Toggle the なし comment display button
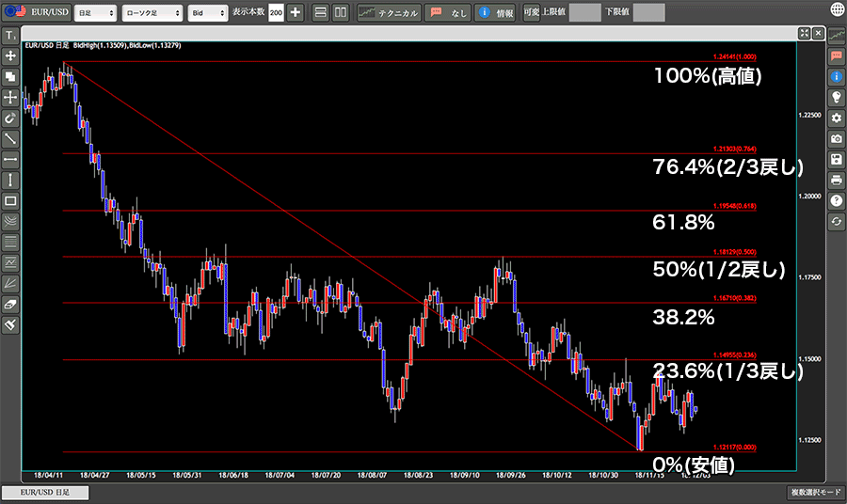 coord(447,13)
